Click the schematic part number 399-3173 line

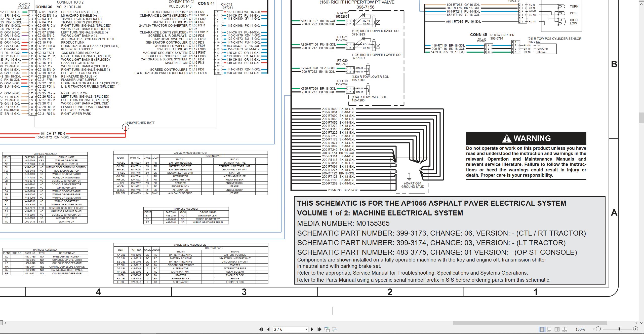coord(441,233)
